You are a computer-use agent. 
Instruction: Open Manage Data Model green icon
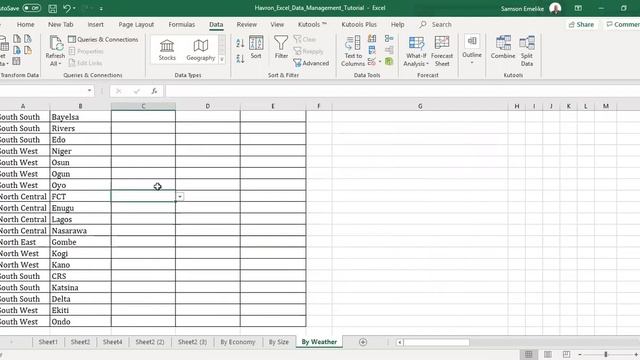click(389, 62)
